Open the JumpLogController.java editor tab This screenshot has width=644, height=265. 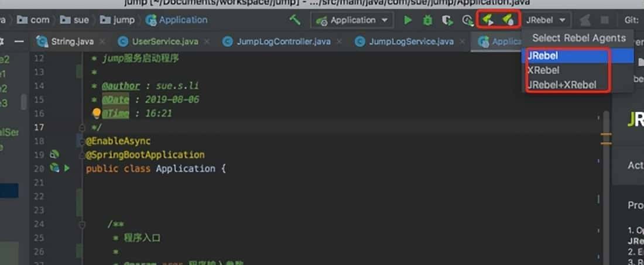(x=276, y=42)
